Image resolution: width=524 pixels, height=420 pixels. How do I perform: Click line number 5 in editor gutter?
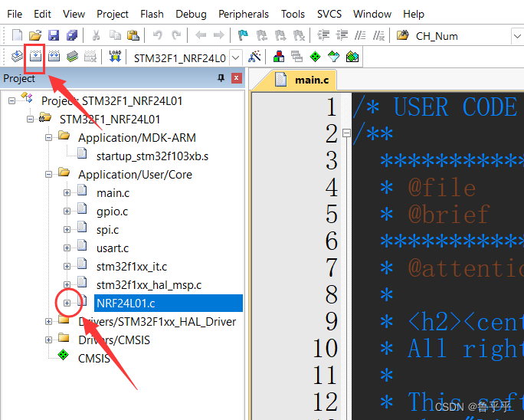[331, 214]
